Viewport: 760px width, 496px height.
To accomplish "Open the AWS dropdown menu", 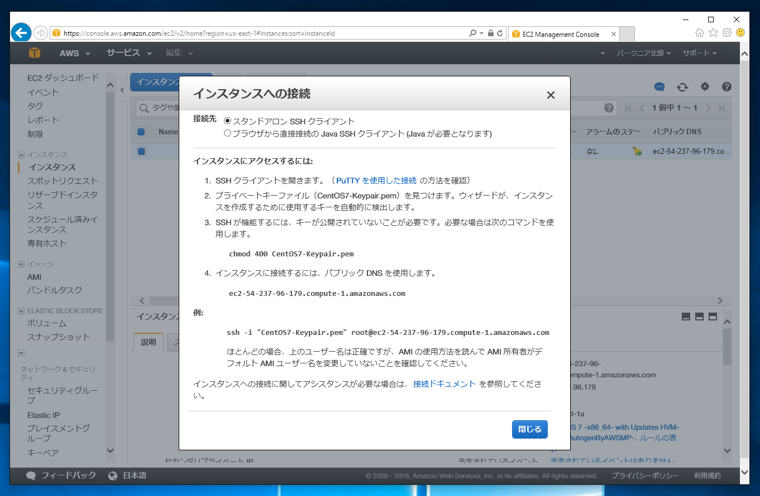I will coord(75,53).
